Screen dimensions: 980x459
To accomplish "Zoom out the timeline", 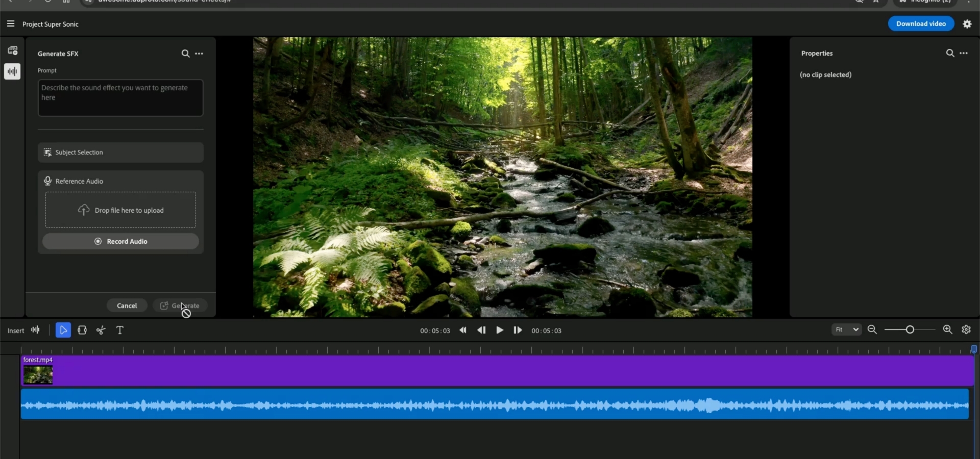I will click(872, 330).
